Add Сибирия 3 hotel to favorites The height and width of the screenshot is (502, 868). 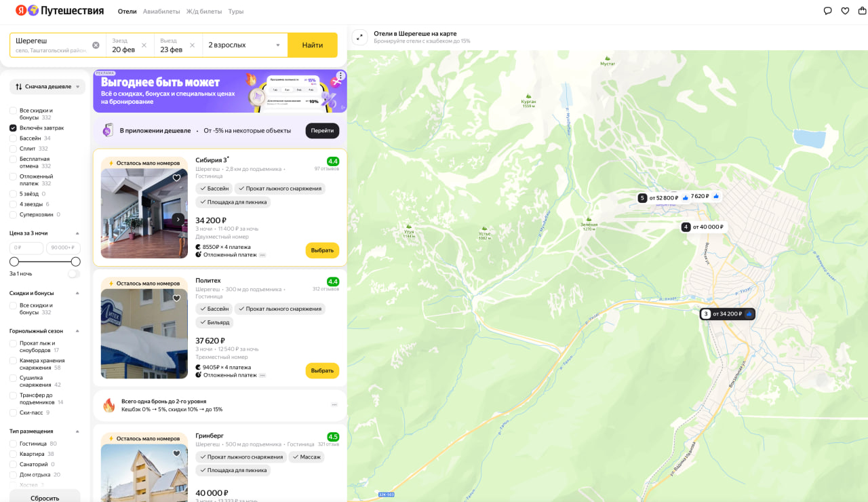[176, 178]
